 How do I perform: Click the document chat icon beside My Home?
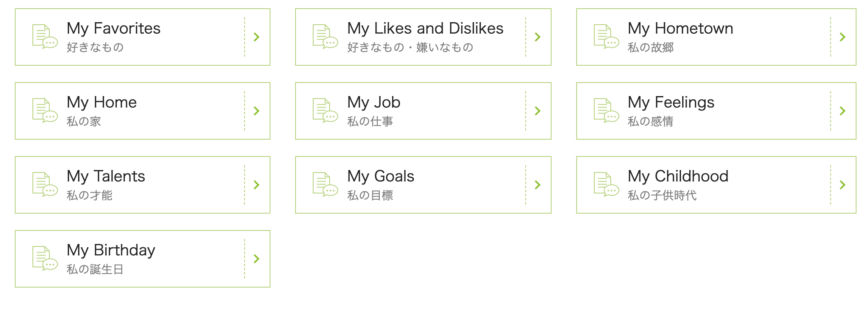coord(45,110)
